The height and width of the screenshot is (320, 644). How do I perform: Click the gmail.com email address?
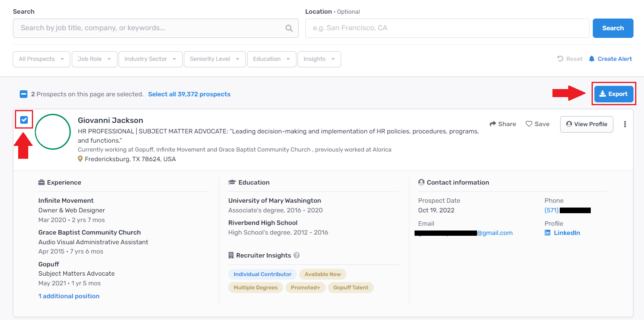pyautogui.click(x=464, y=233)
